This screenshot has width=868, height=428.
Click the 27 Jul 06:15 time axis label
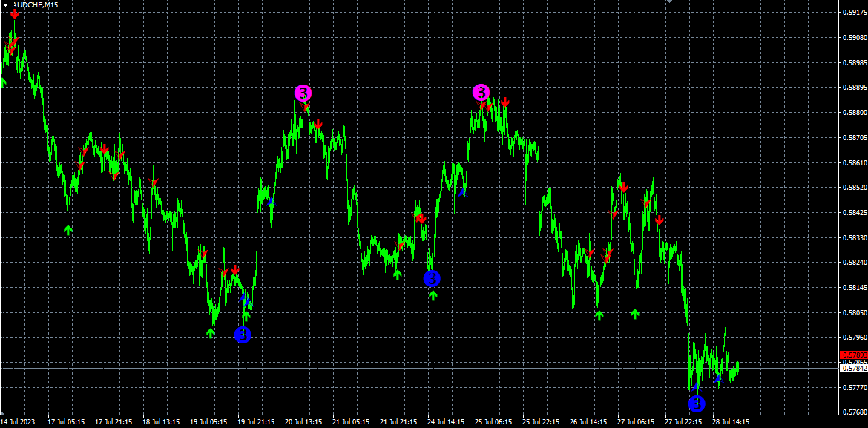click(x=637, y=422)
